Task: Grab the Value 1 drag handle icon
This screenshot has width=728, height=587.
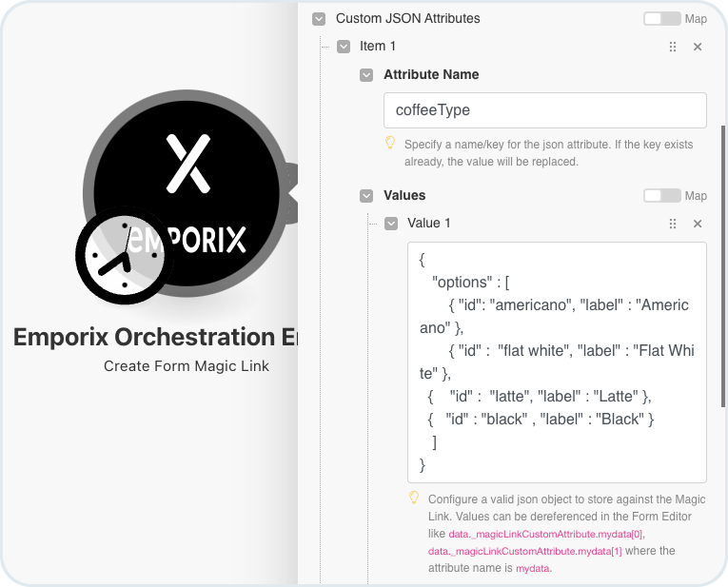Action: pos(673,225)
